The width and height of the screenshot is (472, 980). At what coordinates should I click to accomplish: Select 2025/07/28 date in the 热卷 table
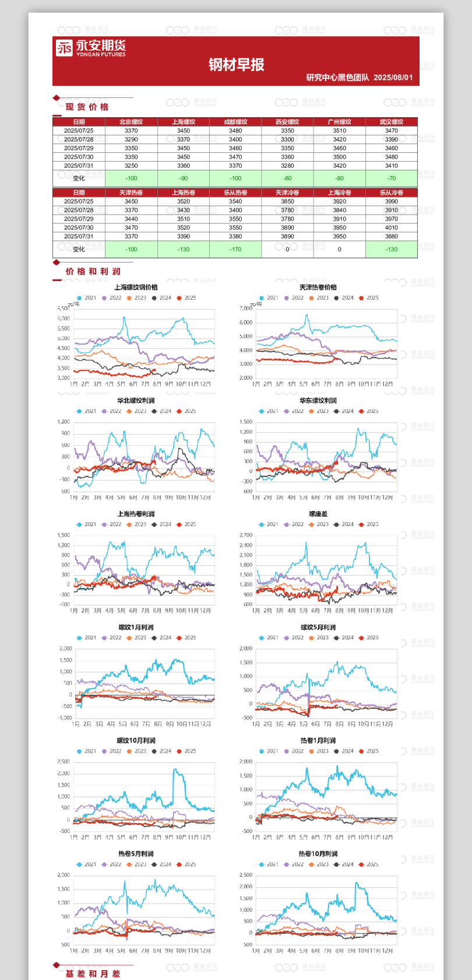click(x=79, y=210)
